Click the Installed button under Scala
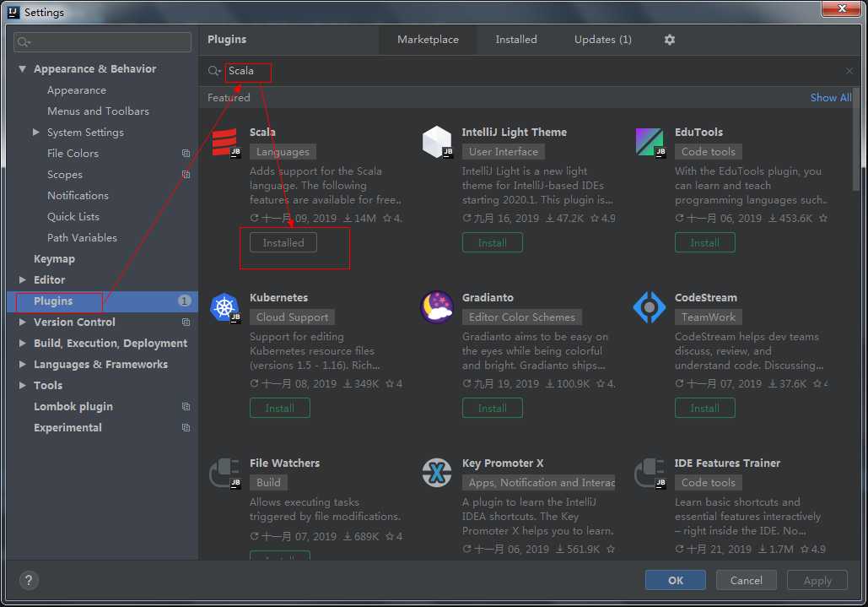 point(283,242)
